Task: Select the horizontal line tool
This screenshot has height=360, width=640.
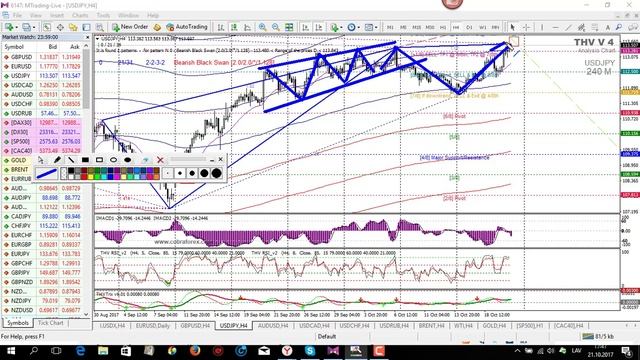Action: pyautogui.click(x=555, y=27)
